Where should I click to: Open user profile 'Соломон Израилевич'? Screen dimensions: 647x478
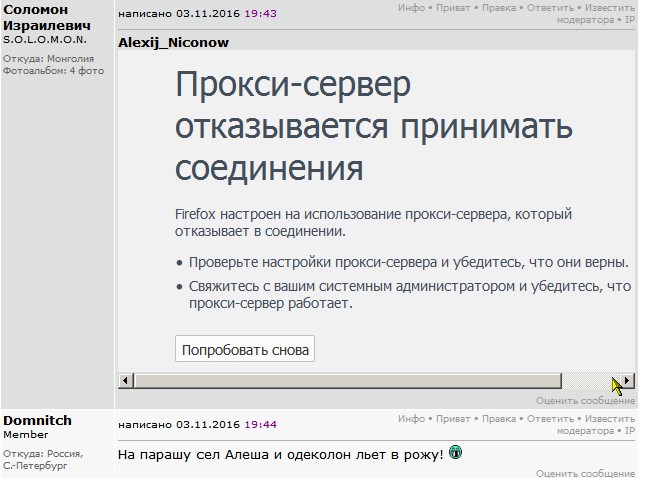click(x=47, y=17)
